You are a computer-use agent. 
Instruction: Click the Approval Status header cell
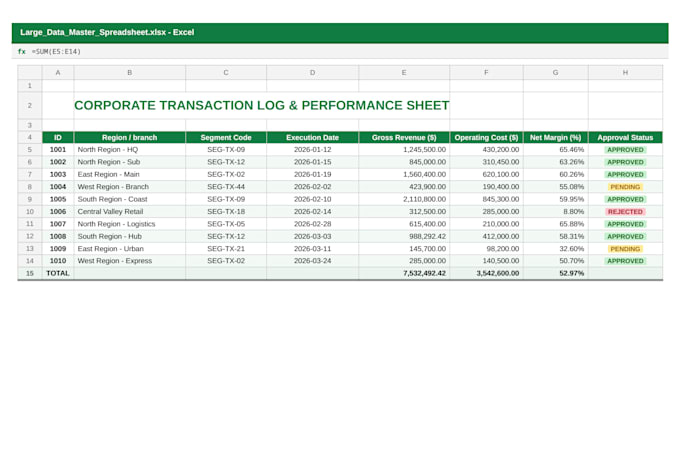click(x=625, y=138)
